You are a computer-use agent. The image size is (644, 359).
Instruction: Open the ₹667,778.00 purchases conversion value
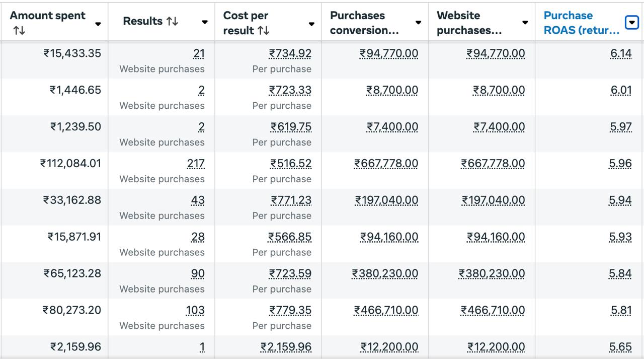[x=386, y=164]
